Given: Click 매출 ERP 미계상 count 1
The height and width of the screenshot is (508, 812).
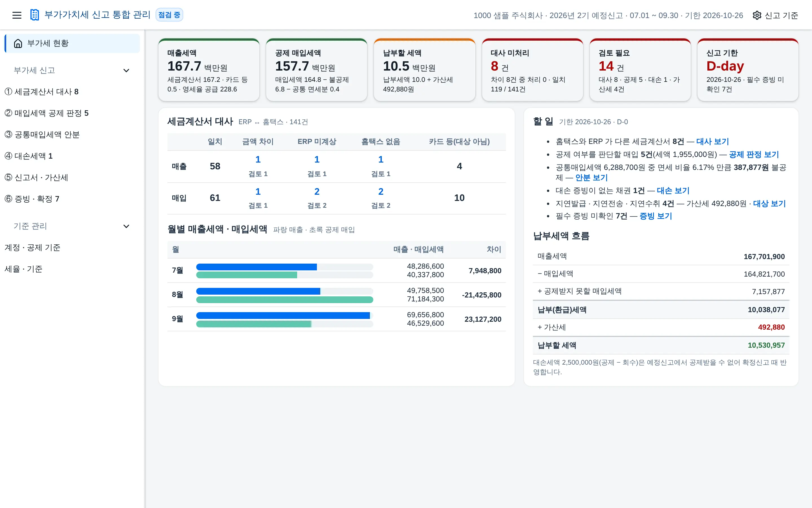Looking at the screenshot, I should (x=317, y=159).
